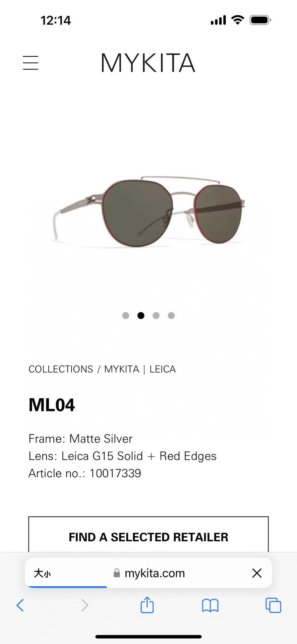Viewport: 297px width, 644px height.
Task: Stop loading with the X icon
Action: coord(257,573)
